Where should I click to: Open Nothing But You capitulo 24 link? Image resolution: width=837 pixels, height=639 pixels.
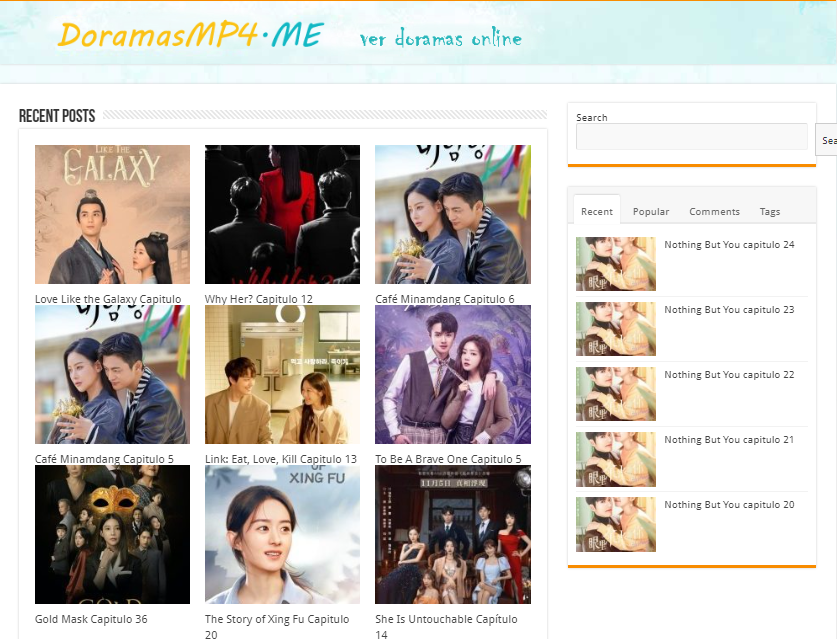click(729, 244)
